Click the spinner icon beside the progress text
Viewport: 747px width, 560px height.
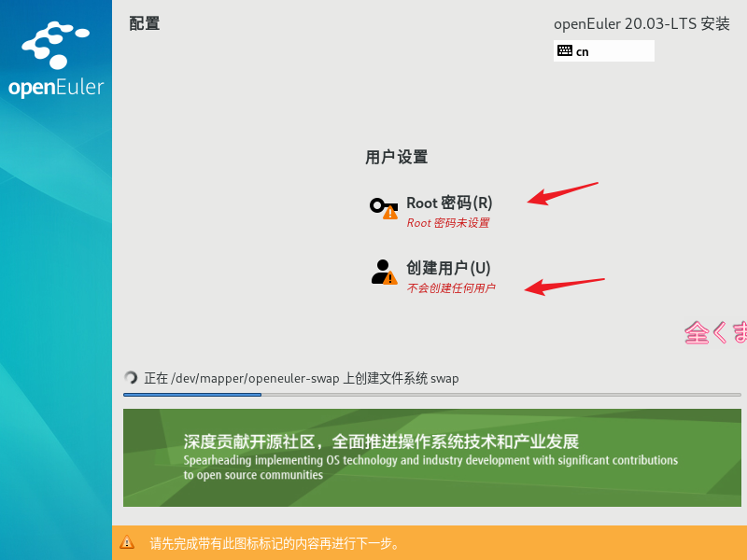tap(131, 378)
